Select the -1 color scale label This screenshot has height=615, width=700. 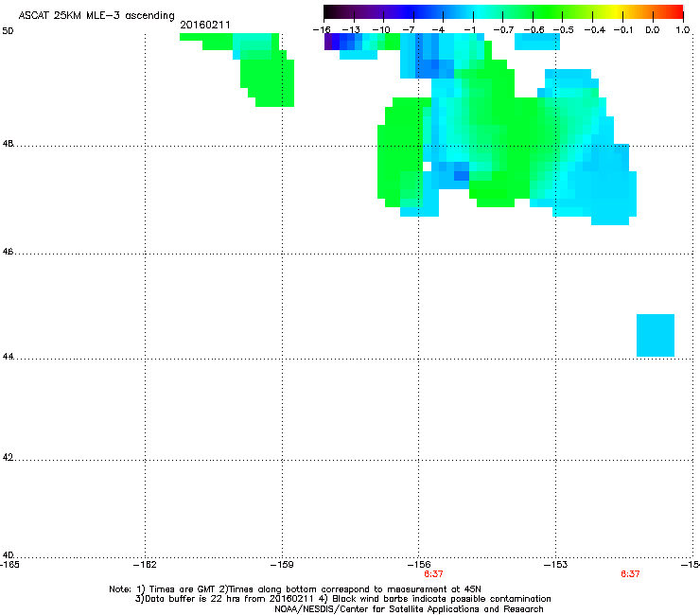(469, 30)
